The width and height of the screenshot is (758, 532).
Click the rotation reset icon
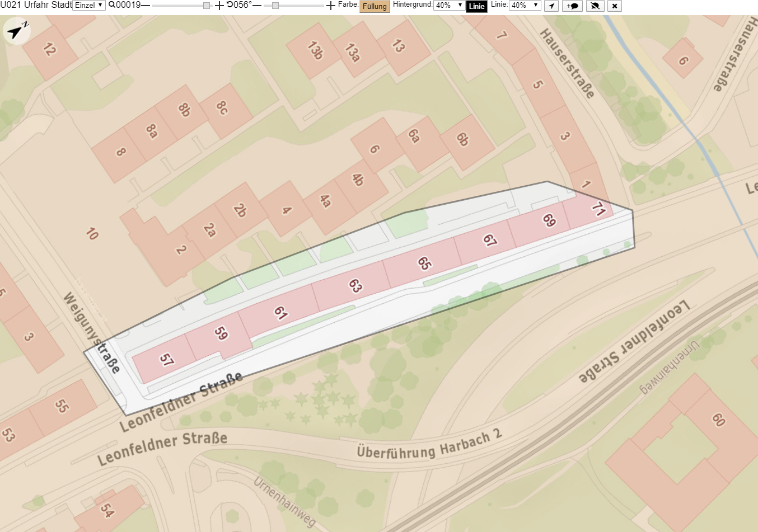[x=230, y=5]
